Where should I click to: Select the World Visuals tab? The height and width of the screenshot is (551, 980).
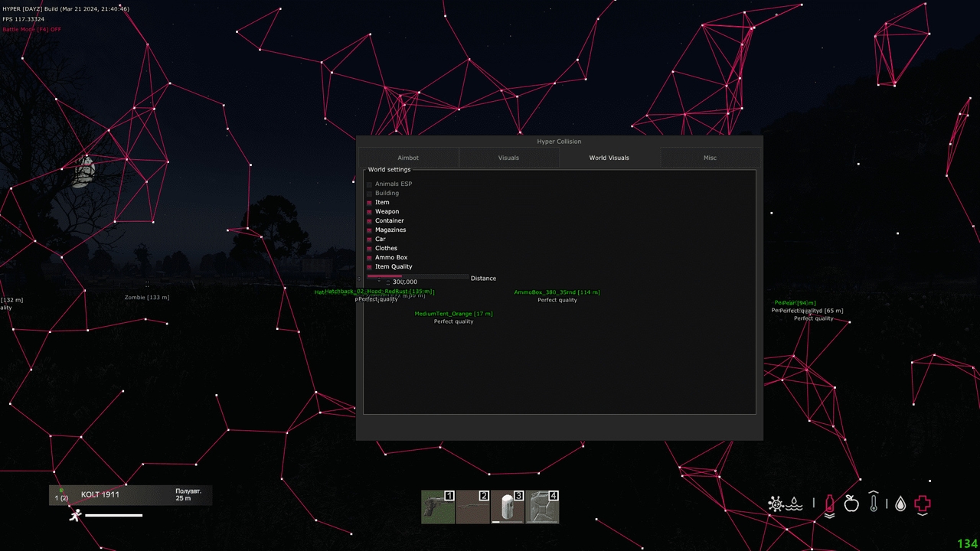(609, 158)
